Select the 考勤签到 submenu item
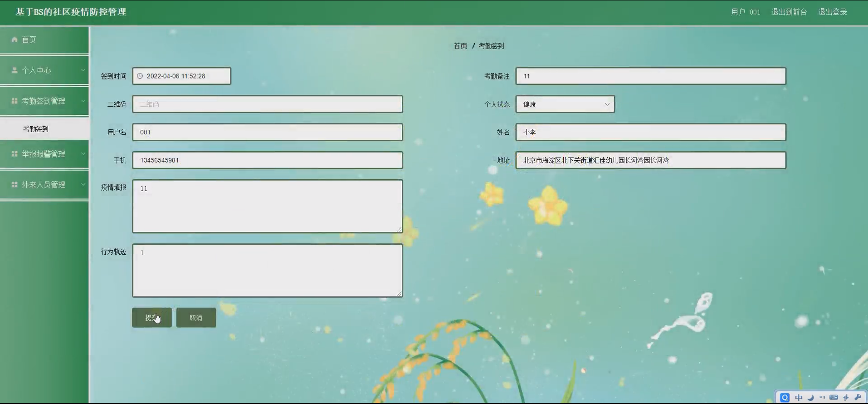Image resolution: width=868 pixels, height=404 pixels. pos(44,129)
